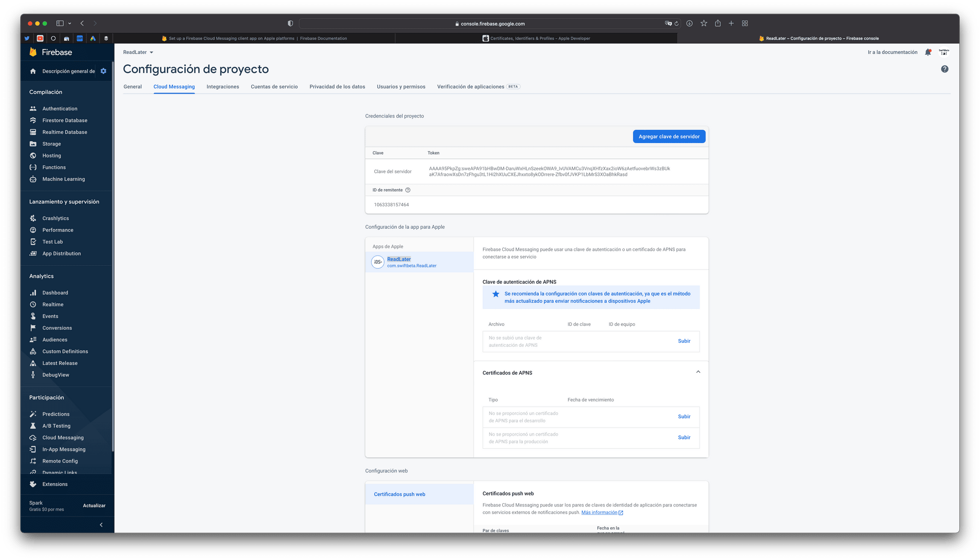Click Agregar clave de servidor button
This screenshot has width=980, height=560.
pyautogui.click(x=669, y=137)
